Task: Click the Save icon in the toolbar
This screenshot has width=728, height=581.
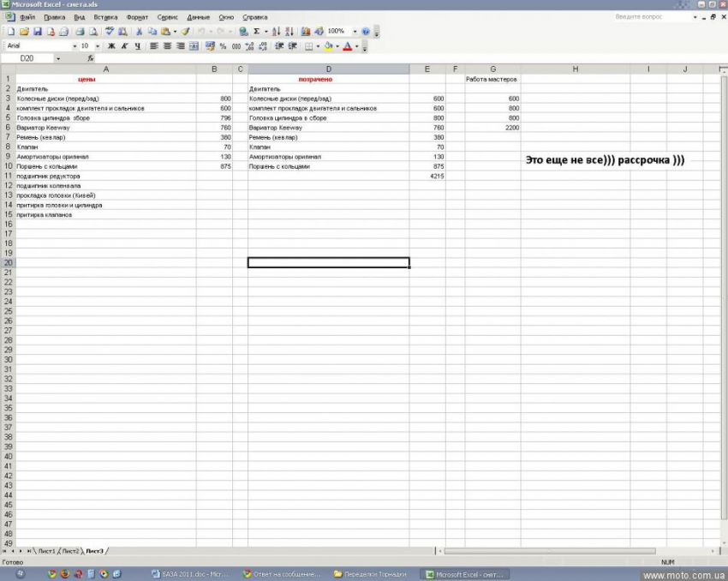Action: click(x=38, y=32)
